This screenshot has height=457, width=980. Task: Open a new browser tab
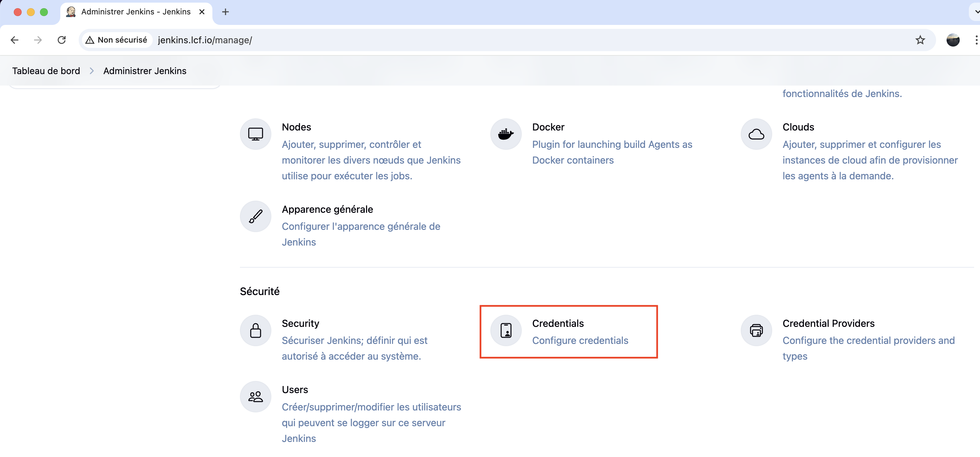click(225, 12)
